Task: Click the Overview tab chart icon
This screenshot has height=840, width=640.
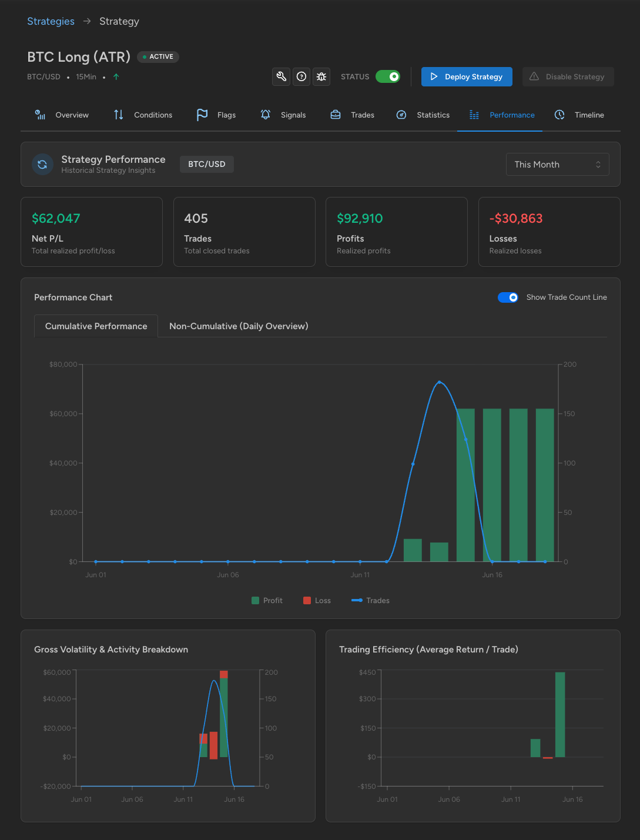Action: tap(40, 115)
